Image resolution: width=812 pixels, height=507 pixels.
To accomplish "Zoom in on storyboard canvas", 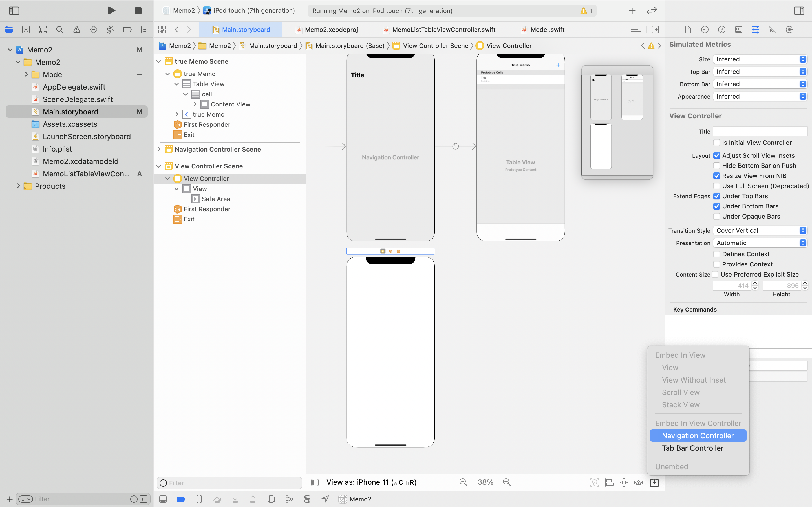I will click(507, 482).
